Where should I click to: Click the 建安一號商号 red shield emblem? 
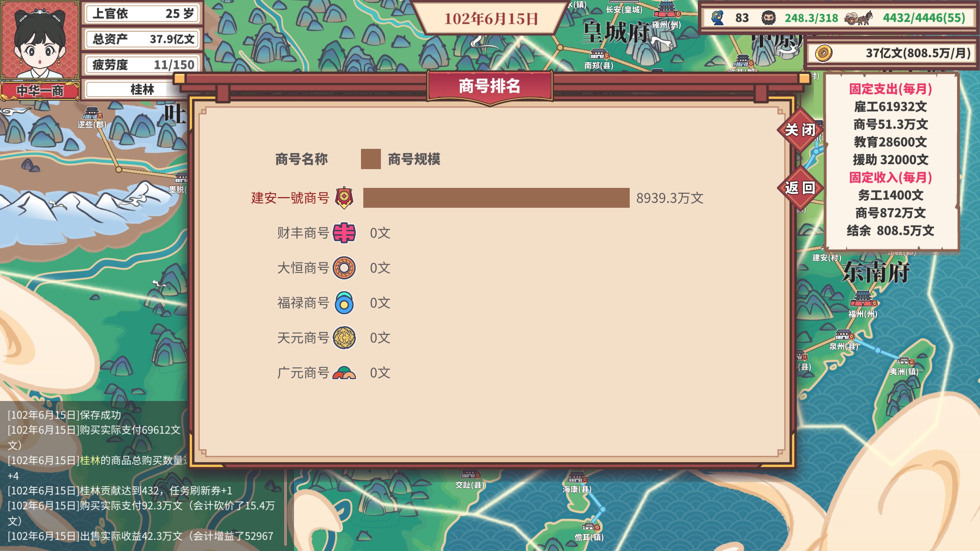coord(344,198)
